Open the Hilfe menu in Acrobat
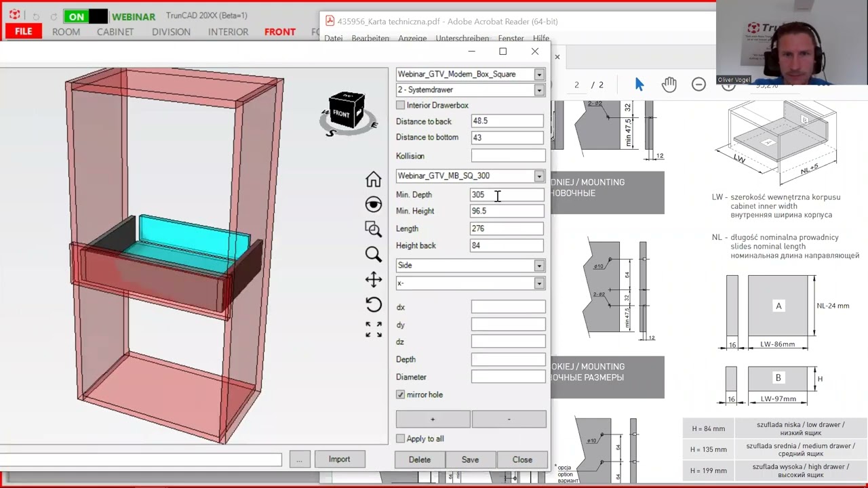The image size is (868, 488). tap(541, 39)
